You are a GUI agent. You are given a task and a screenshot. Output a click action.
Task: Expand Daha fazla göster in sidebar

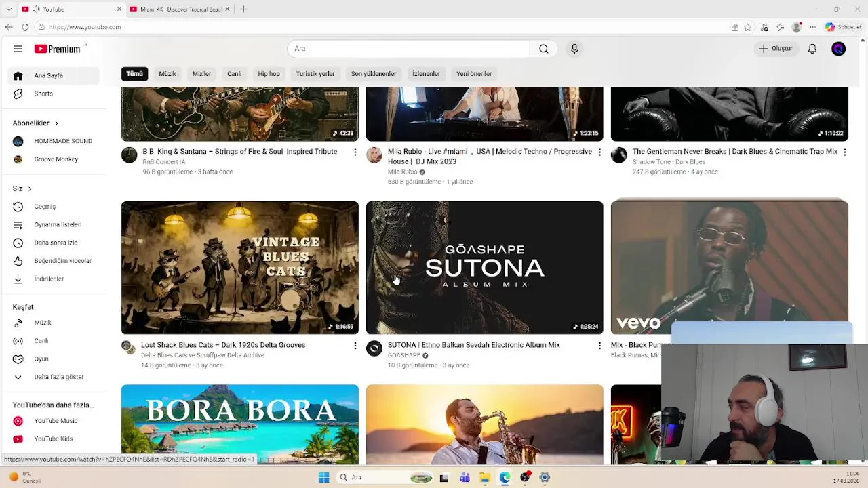(53, 377)
